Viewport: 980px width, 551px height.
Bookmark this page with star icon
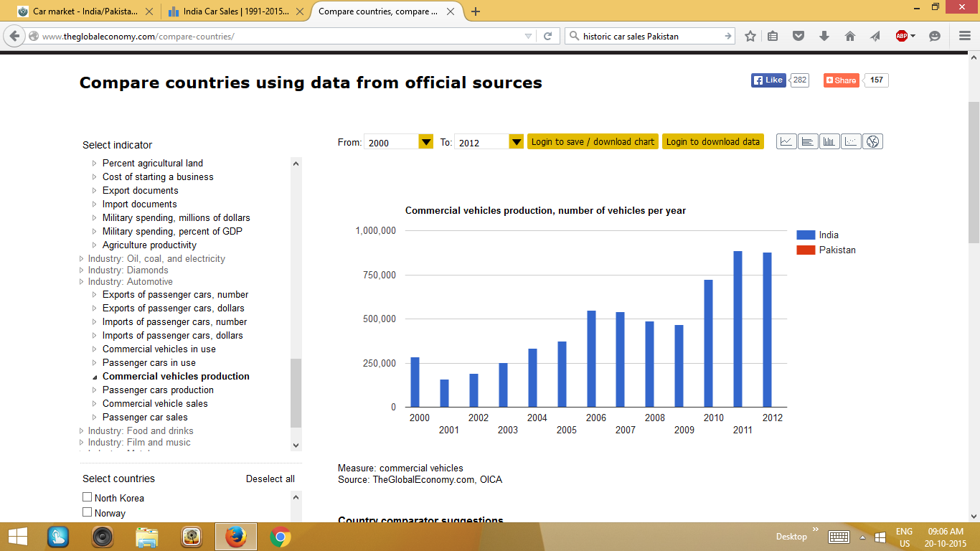[x=750, y=36]
